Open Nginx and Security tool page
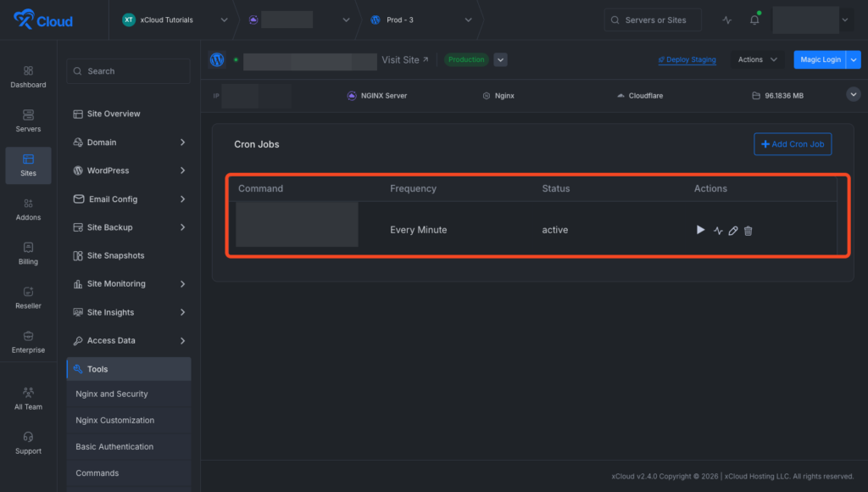868x492 pixels. (112, 394)
